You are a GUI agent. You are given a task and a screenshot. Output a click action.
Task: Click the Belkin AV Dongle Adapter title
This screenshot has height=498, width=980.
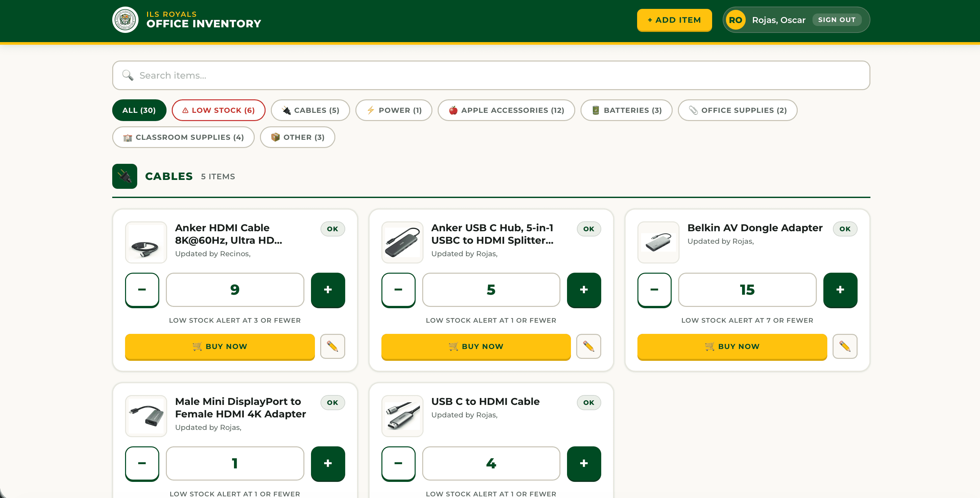(755, 228)
